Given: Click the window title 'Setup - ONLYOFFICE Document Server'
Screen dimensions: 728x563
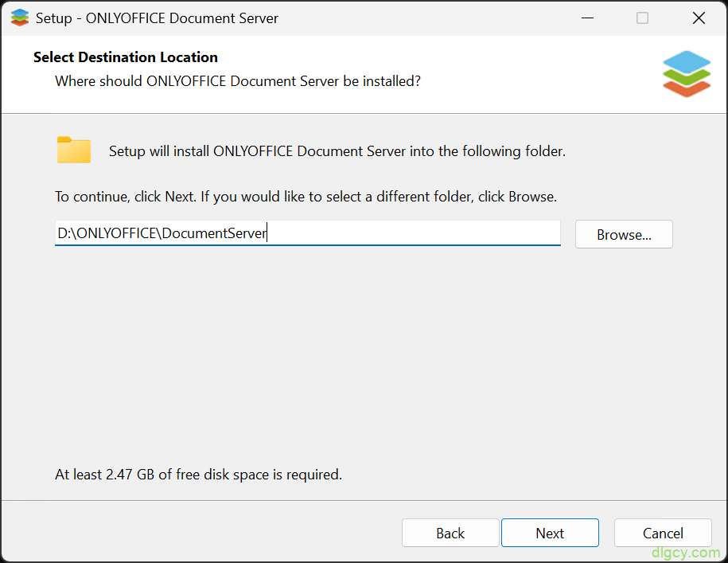Looking at the screenshot, I should [157, 18].
